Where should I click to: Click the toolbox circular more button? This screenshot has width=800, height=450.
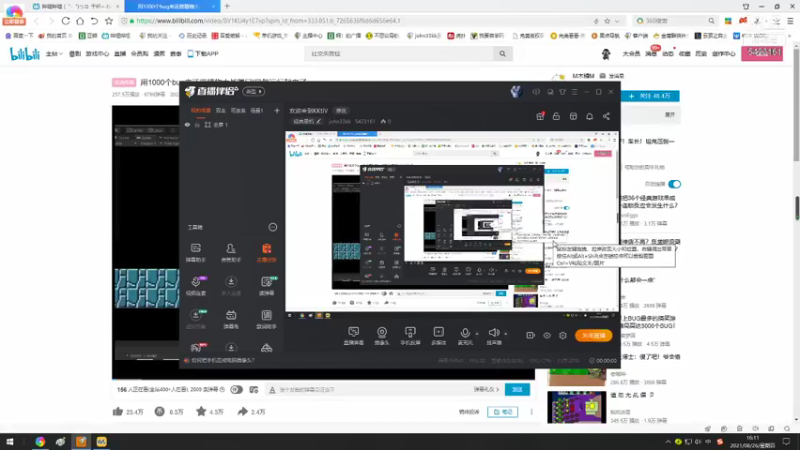[x=272, y=227]
